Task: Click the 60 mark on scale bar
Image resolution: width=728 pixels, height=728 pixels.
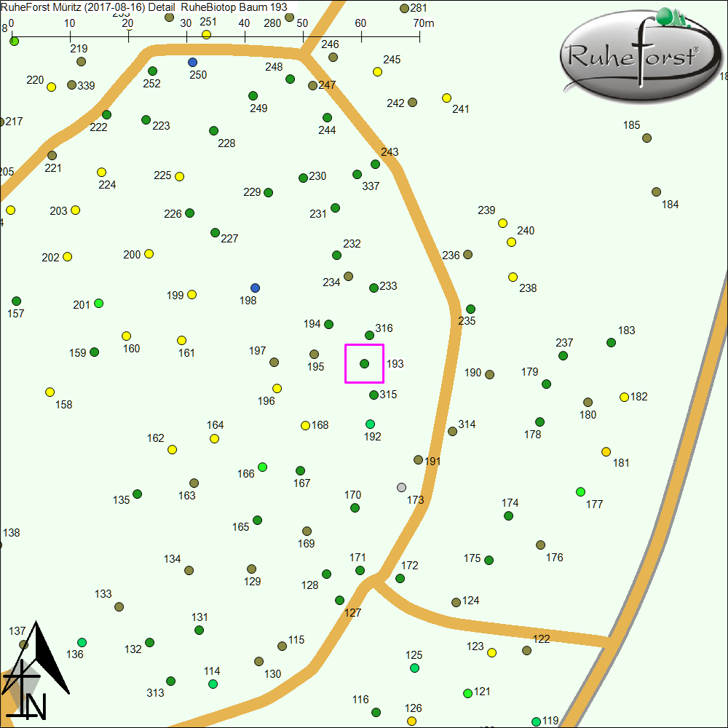Action: click(x=361, y=24)
